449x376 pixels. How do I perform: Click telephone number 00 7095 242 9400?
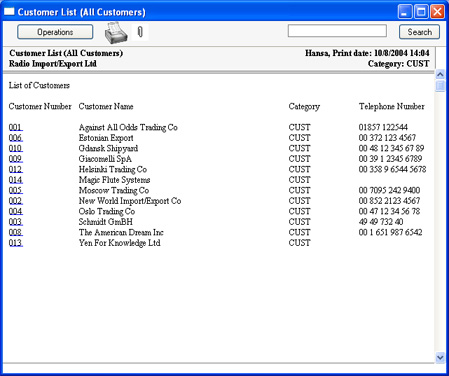389,190
